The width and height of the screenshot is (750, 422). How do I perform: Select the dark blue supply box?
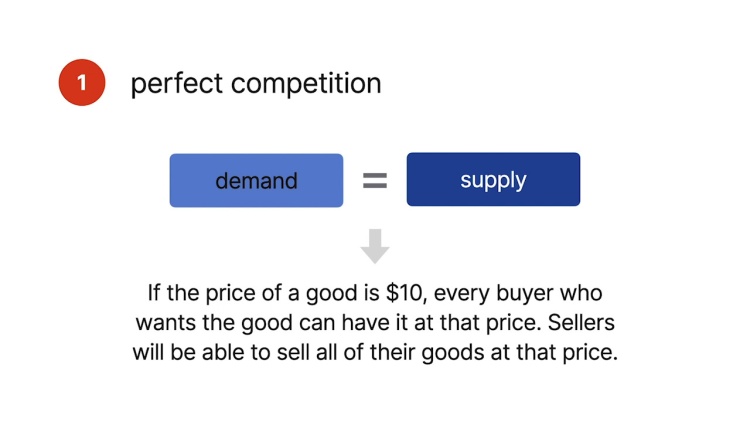tap(493, 179)
